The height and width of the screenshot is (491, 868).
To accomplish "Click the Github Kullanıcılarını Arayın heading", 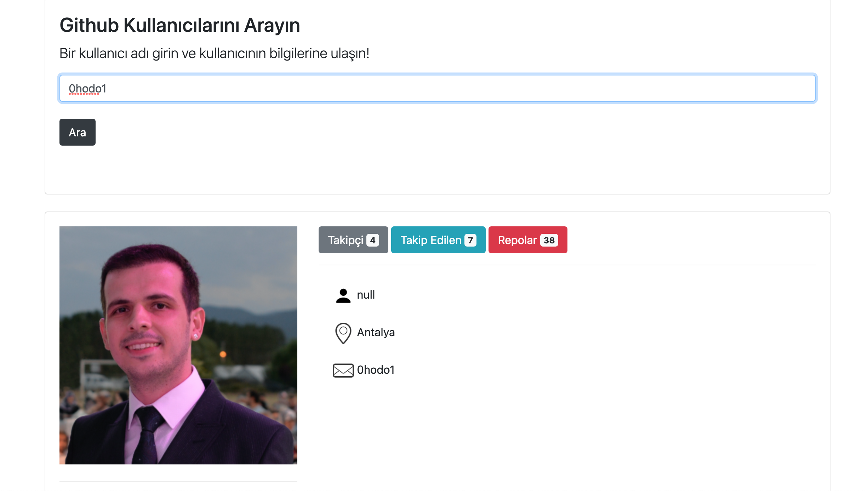I will click(180, 26).
